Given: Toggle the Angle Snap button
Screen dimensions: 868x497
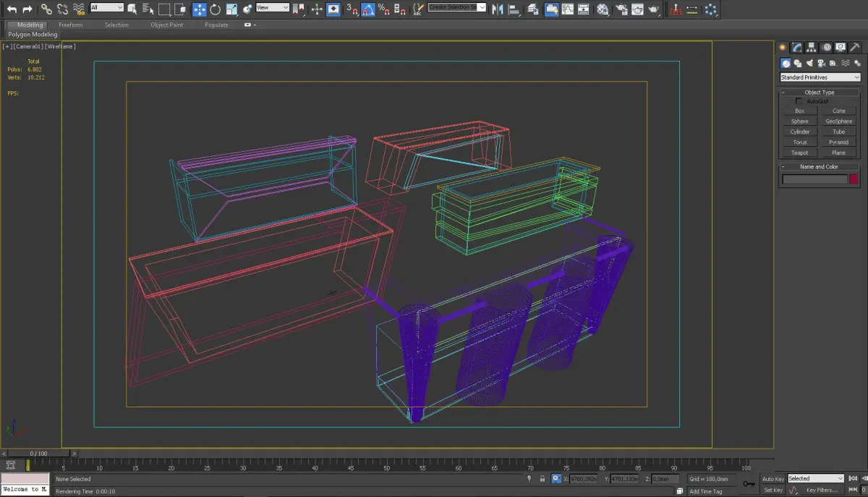Looking at the screenshot, I should (x=368, y=9).
